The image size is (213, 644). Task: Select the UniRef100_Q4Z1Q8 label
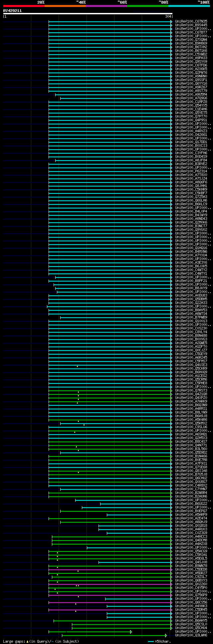(191, 394)
